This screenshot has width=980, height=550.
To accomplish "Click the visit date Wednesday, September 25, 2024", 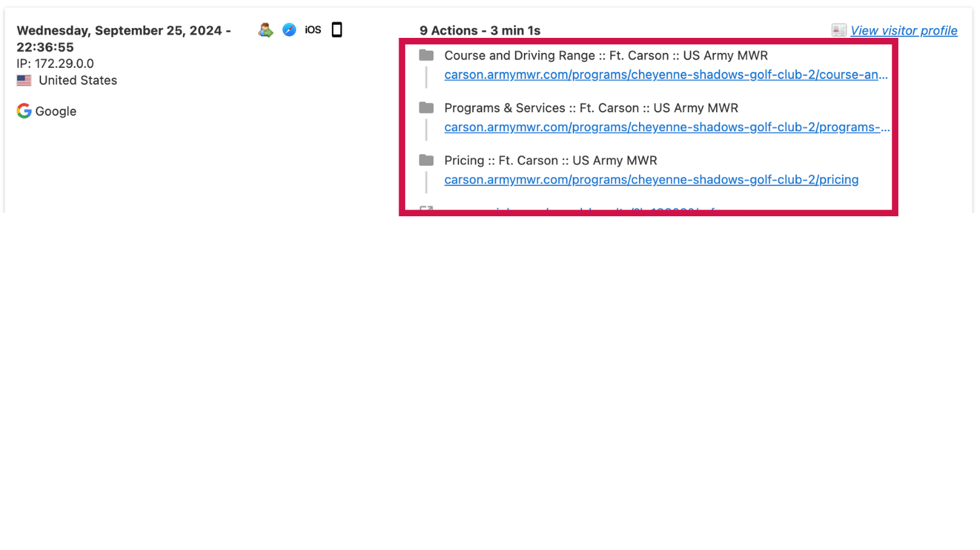I will coord(123,39).
